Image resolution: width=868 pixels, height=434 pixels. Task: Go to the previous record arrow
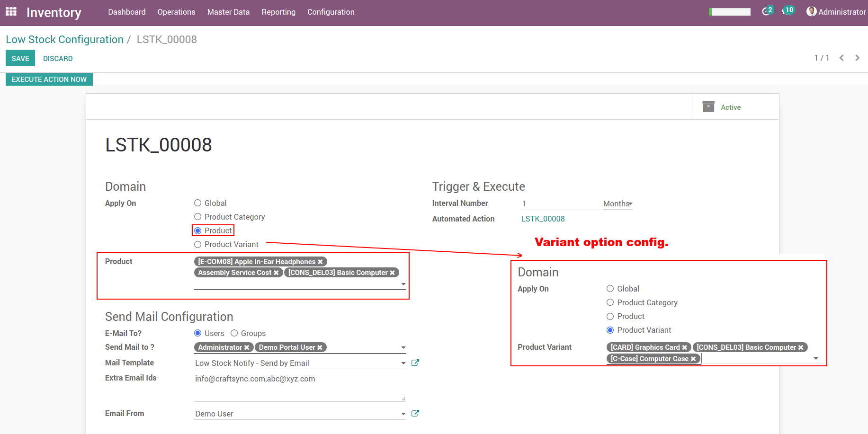point(841,58)
